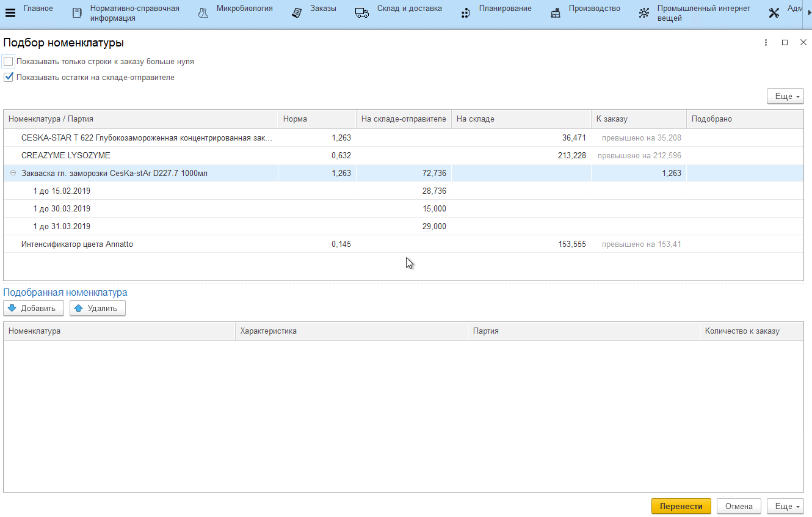Open the Главное menu section
The width and height of the screenshot is (812, 517).
(38, 9)
